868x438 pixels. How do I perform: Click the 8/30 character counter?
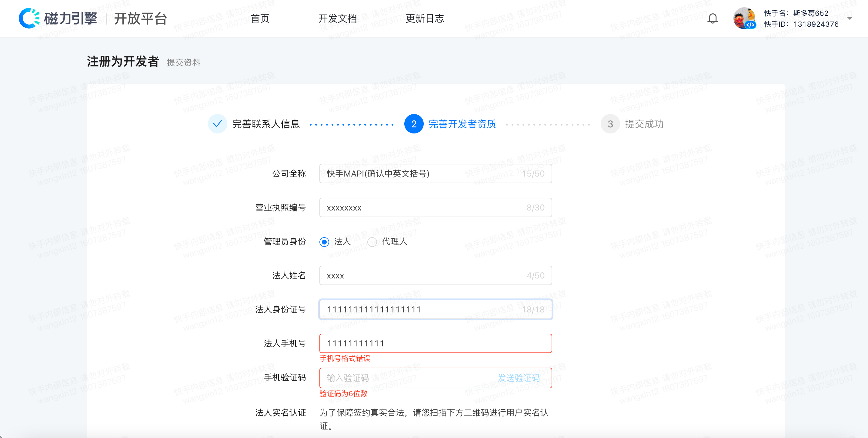(536, 208)
